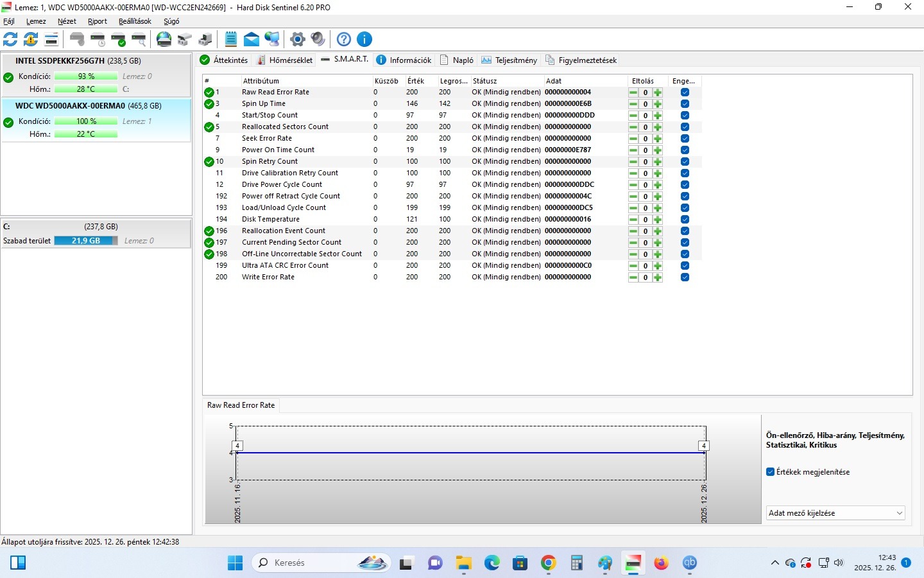Click the blue envelope e-mail icon
Viewport: 924px width, 578px height.
click(x=252, y=39)
